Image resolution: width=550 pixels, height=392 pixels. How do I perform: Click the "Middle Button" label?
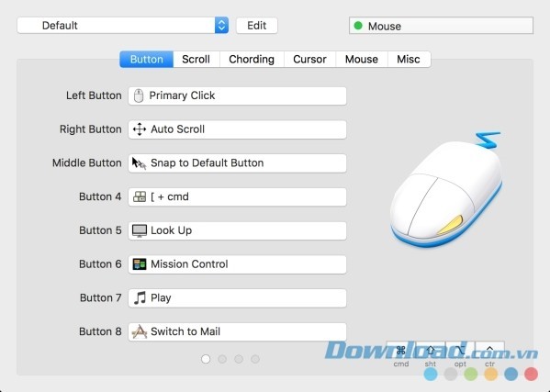[x=87, y=162]
